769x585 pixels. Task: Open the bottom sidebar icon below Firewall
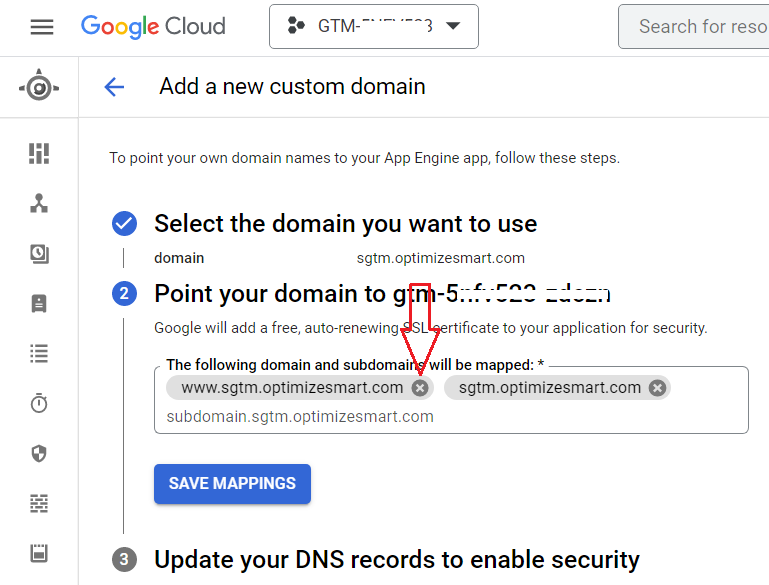click(x=39, y=552)
